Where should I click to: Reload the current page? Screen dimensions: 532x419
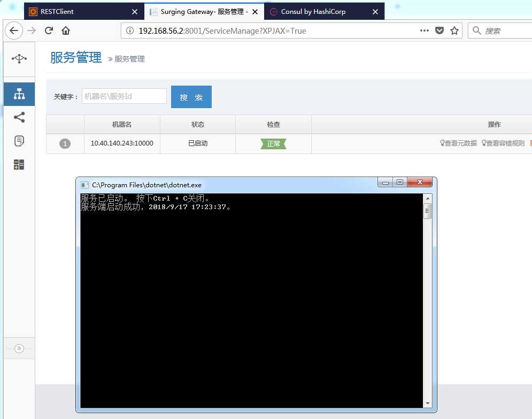49,31
